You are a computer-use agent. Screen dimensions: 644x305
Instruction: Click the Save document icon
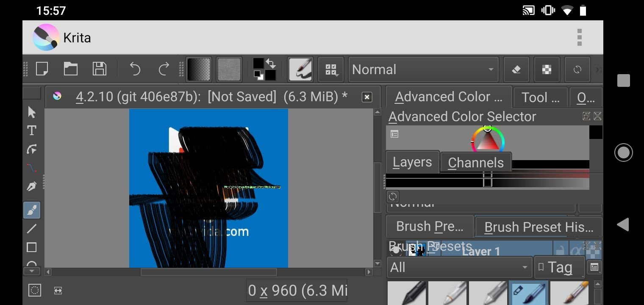[99, 69]
